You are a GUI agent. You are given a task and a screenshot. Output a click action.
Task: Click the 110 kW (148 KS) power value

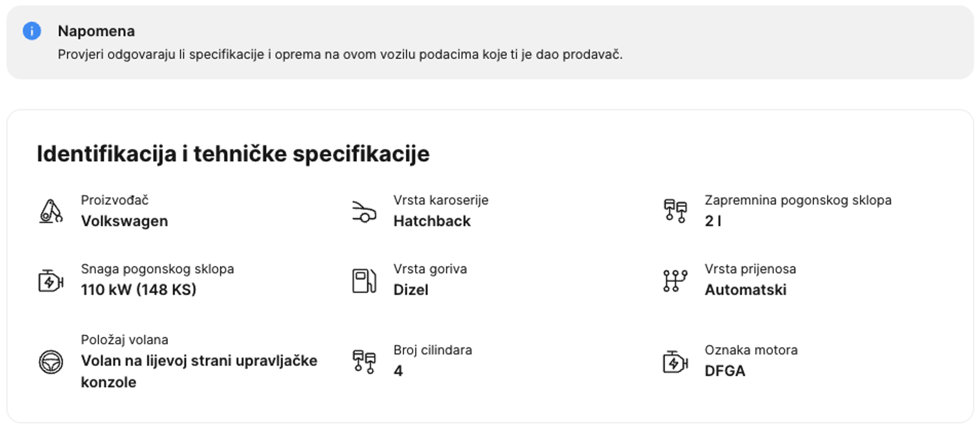click(139, 290)
